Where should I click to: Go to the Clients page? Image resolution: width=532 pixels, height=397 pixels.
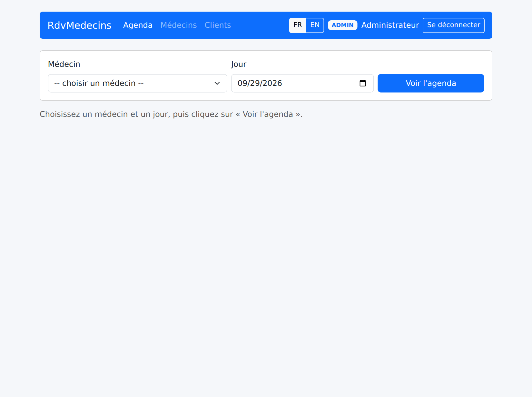tap(218, 25)
